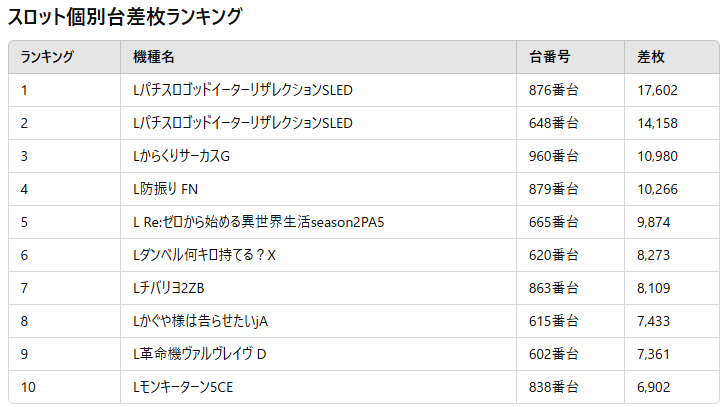Select the 879番台 machine number cell
The image size is (724, 407).
click(x=553, y=189)
